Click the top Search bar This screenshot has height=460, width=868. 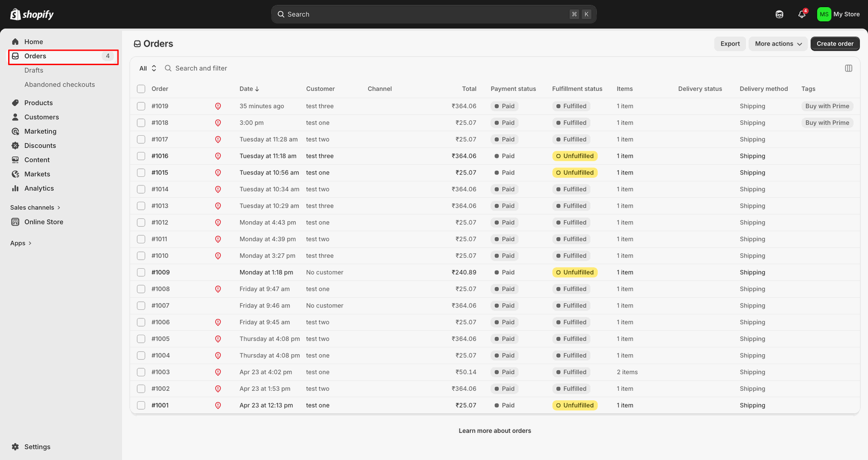pyautogui.click(x=434, y=14)
